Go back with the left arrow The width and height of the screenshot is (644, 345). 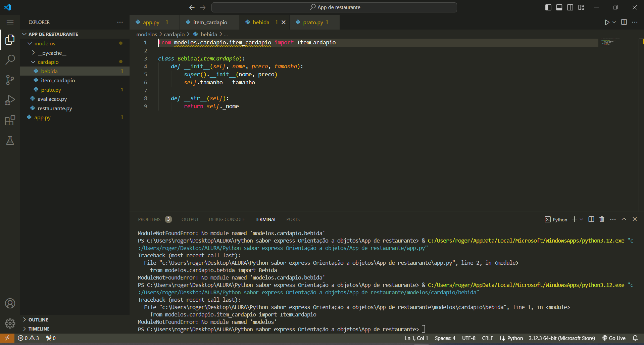pos(192,7)
